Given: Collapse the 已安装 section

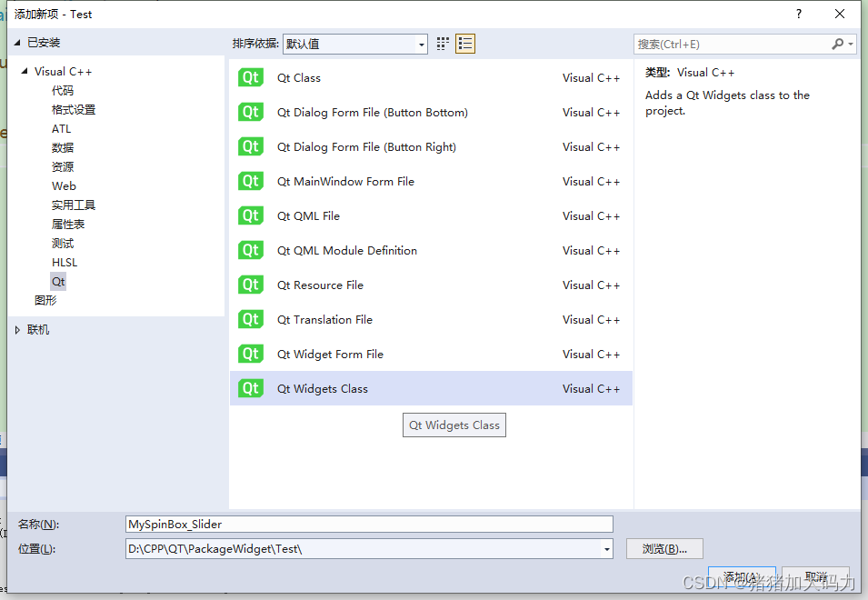Looking at the screenshot, I should coord(16,43).
